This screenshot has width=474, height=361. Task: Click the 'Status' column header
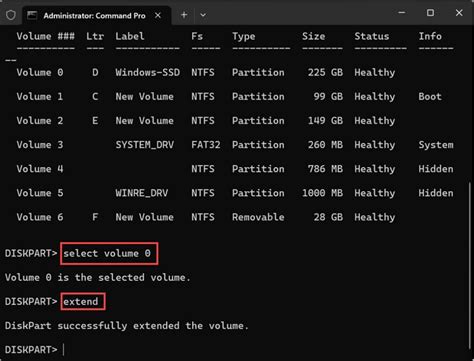pos(372,36)
